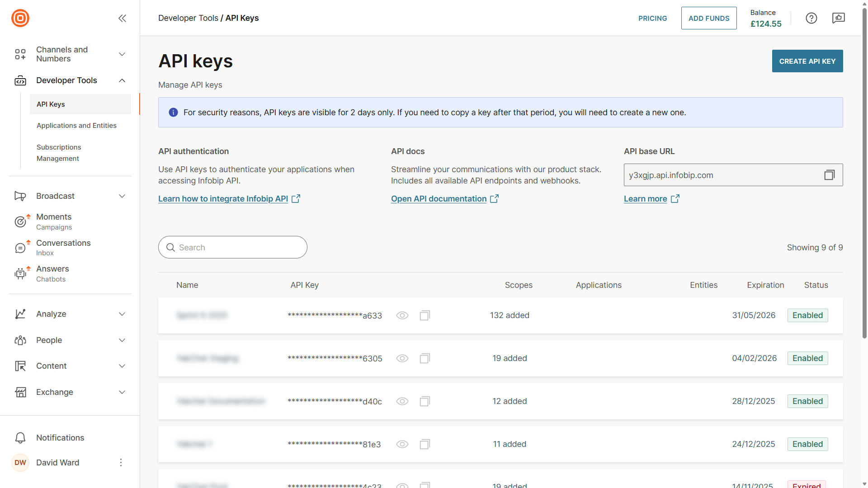
Task: Click the Notifications bell icon
Action: (x=20, y=437)
